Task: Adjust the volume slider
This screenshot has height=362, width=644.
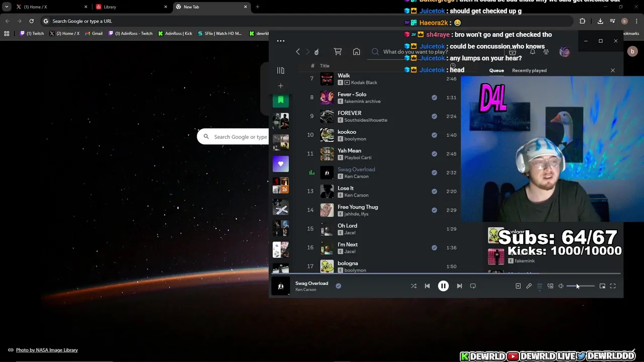Action: [581, 286]
